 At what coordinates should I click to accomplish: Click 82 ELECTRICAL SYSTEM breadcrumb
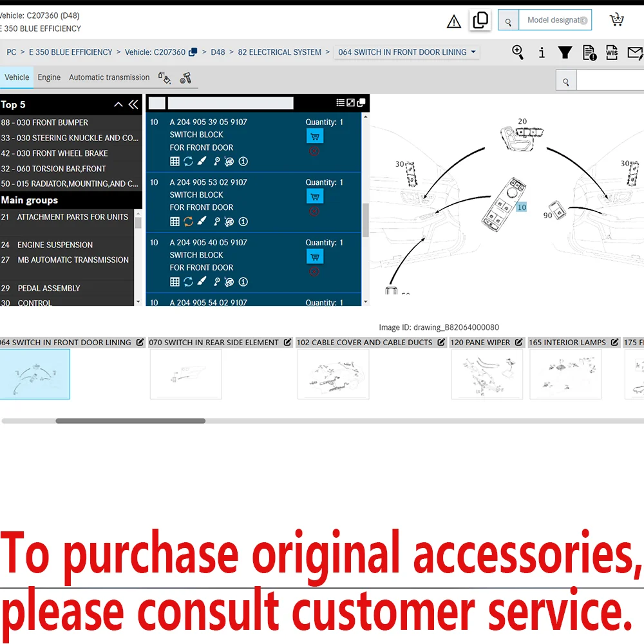[x=279, y=52]
